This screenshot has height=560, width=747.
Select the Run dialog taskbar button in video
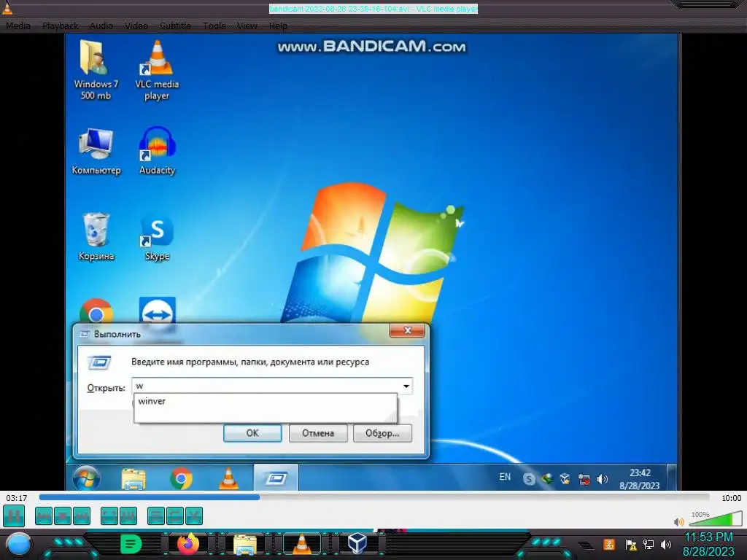point(276,478)
